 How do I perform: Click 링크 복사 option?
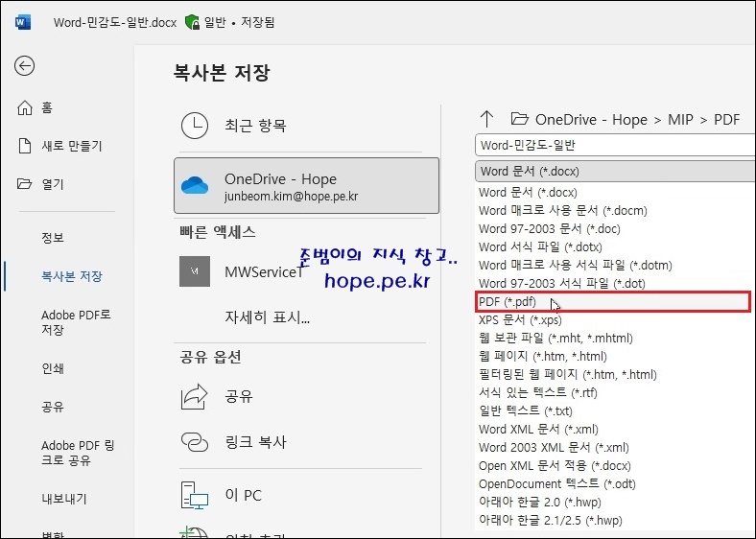pyautogui.click(x=255, y=442)
